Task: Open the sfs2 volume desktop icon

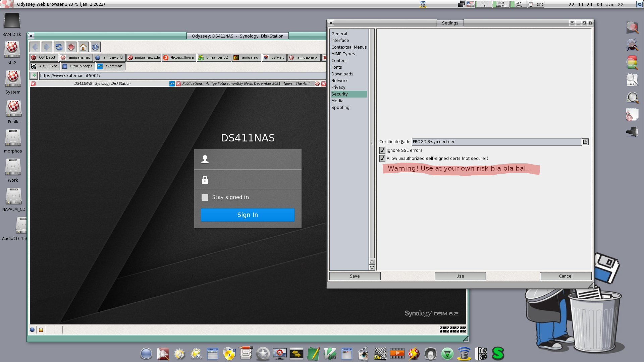Action: click(12, 53)
